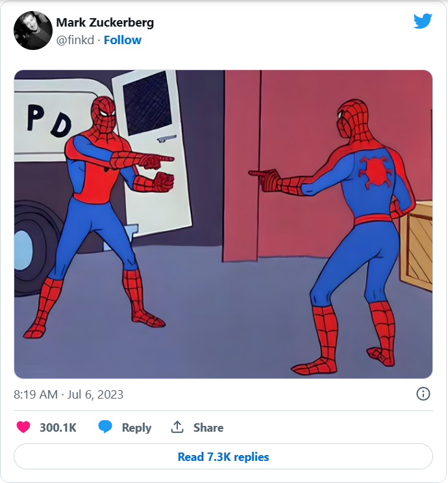Image resolution: width=448 pixels, height=483 pixels.
Task: Click the 300.1K likes count
Action: 58,427
